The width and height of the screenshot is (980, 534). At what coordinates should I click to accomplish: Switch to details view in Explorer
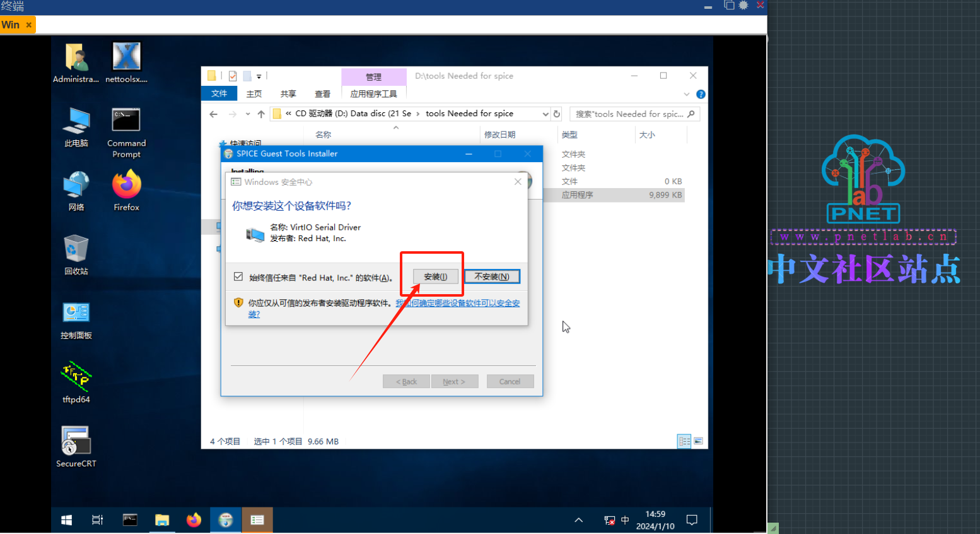pyautogui.click(x=684, y=441)
